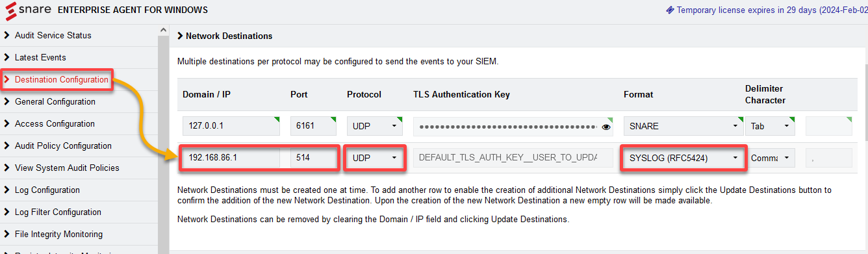Open Access Configuration page

(x=55, y=123)
